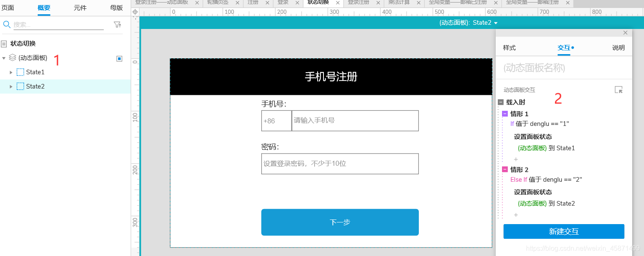
Task: Expand the State1 node in the outline tree
Action: pyautogui.click(x=12, y=72)
